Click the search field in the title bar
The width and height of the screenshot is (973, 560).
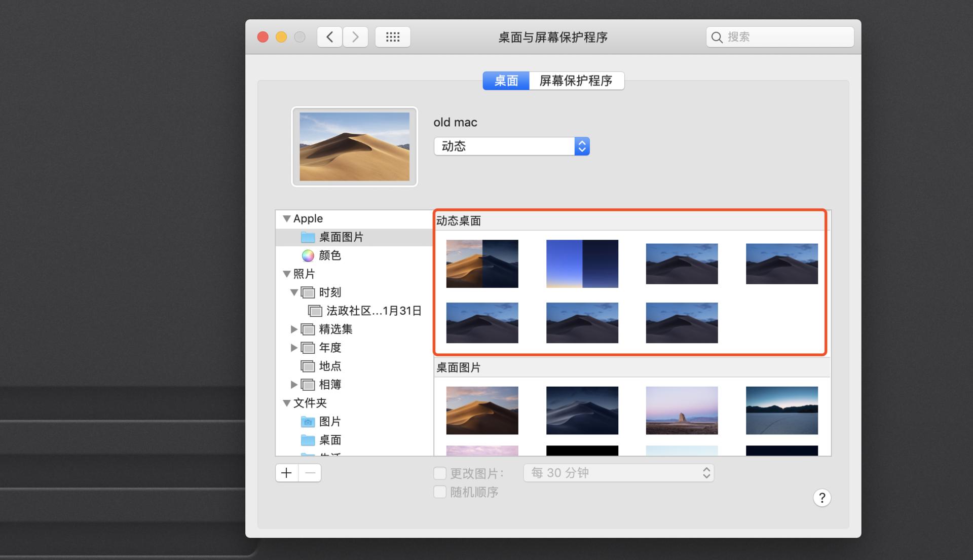tap(779, 37)
